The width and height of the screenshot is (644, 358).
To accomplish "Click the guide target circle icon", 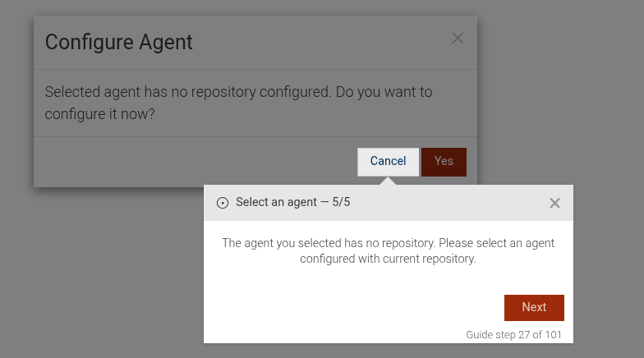I will 223,203.
